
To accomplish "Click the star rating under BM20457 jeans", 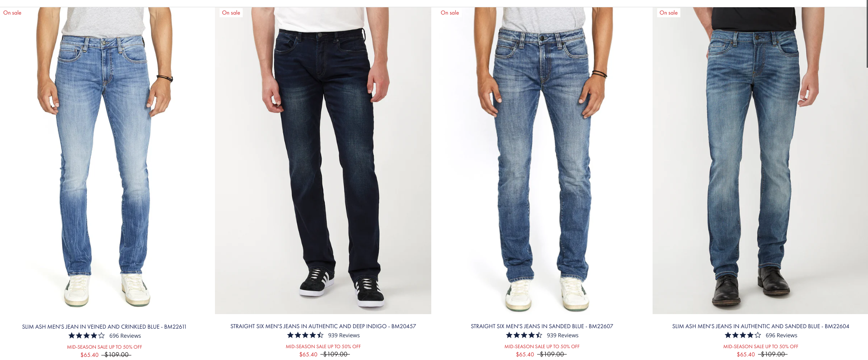I will click(305, 335).
